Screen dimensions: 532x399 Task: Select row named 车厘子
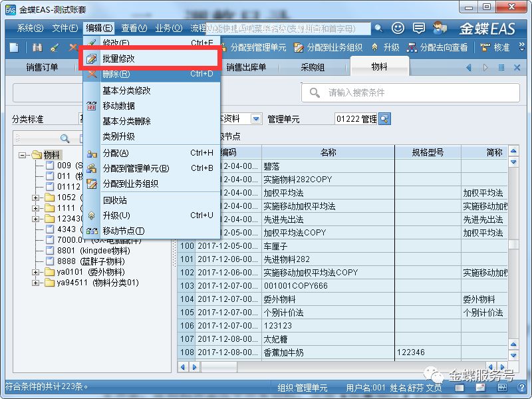click(342, 246)
